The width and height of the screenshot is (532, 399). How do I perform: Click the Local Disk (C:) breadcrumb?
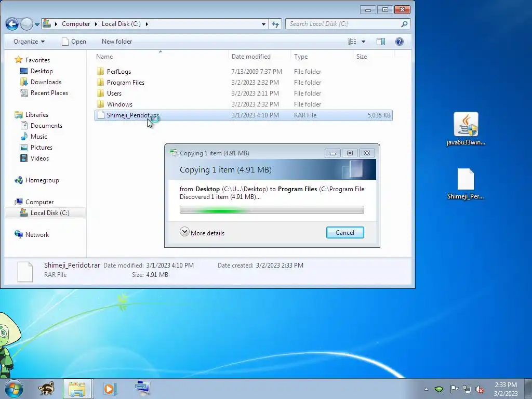coord(121,24)
